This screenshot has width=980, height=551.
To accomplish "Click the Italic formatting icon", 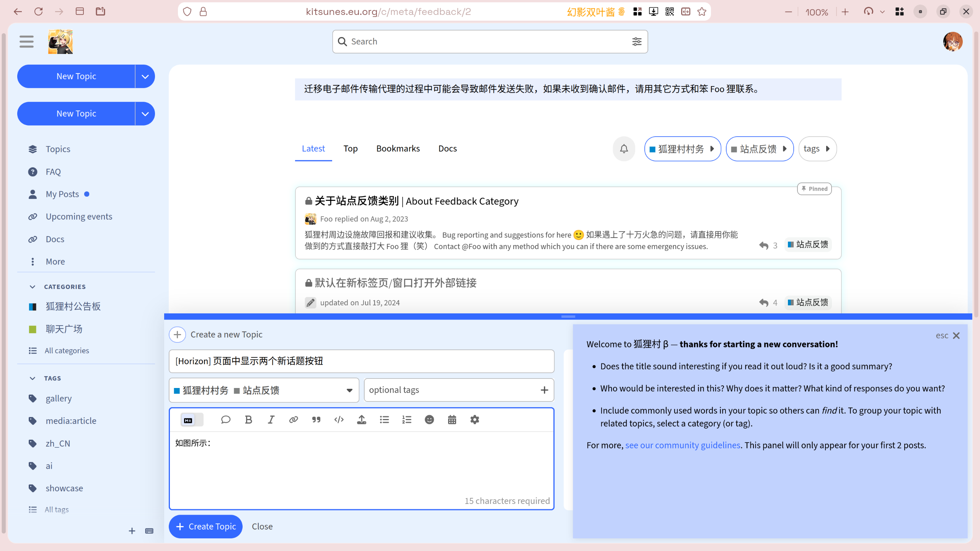I will [271, 420].
